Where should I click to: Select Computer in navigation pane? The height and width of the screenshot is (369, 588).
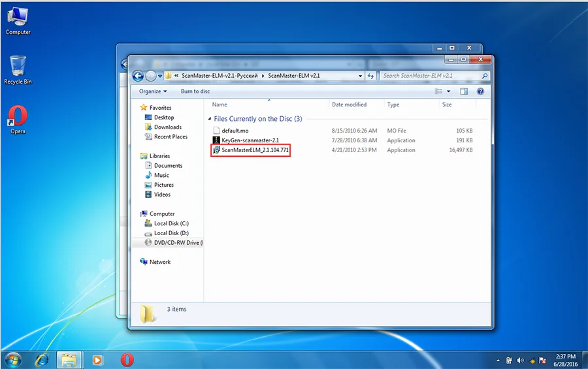click(162, 214)
